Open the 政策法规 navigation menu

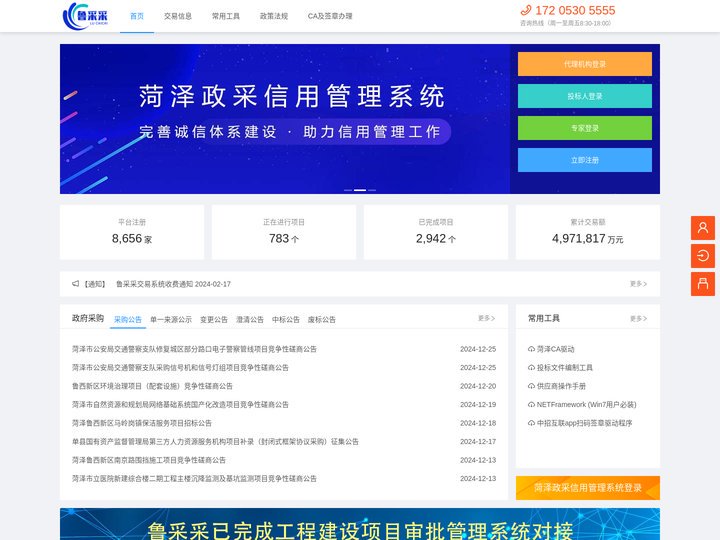[274, 16]
